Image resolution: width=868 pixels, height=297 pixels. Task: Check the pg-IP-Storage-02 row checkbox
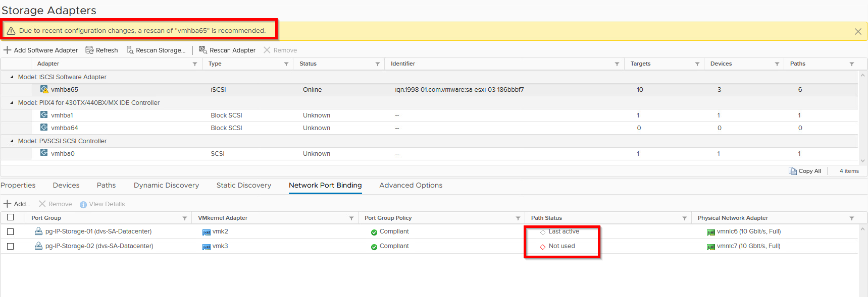point(11,246)
